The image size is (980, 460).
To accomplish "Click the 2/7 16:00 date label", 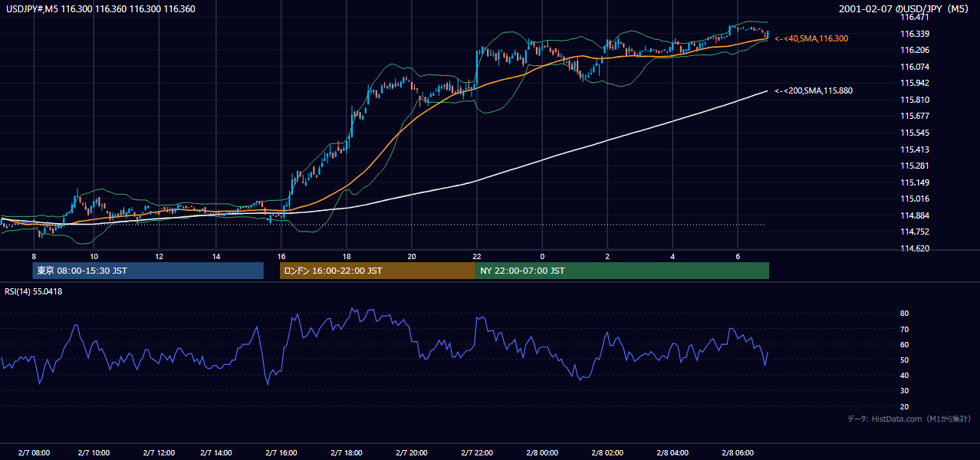I will pos(281,452).
